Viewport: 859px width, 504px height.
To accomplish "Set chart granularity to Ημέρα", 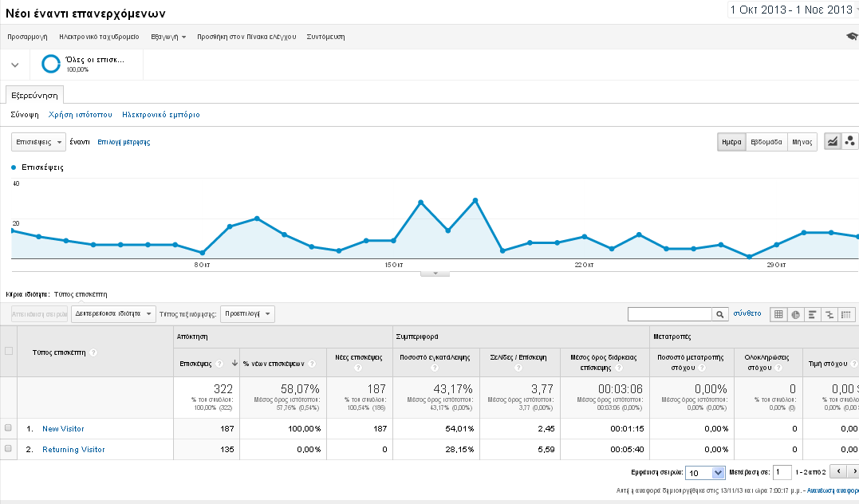I will point(731,142).
